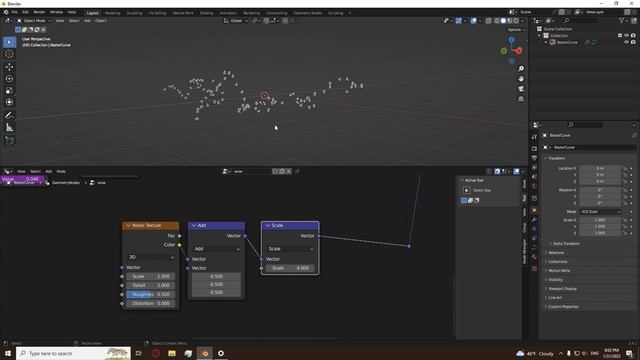
Task: Click the Z axis gizmo circle
Action: [511, 40]
